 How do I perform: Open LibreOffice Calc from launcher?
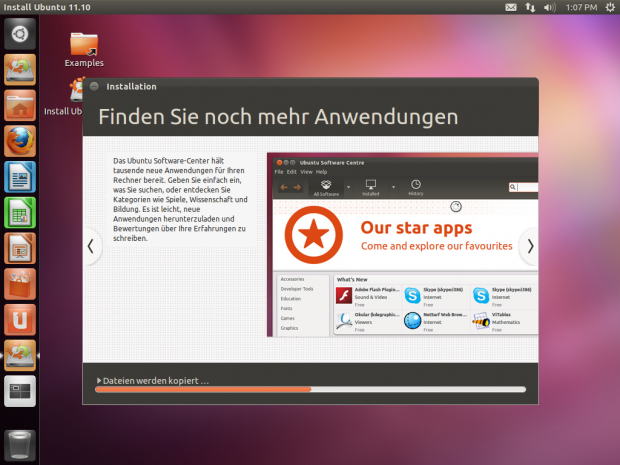pos(20,213)
